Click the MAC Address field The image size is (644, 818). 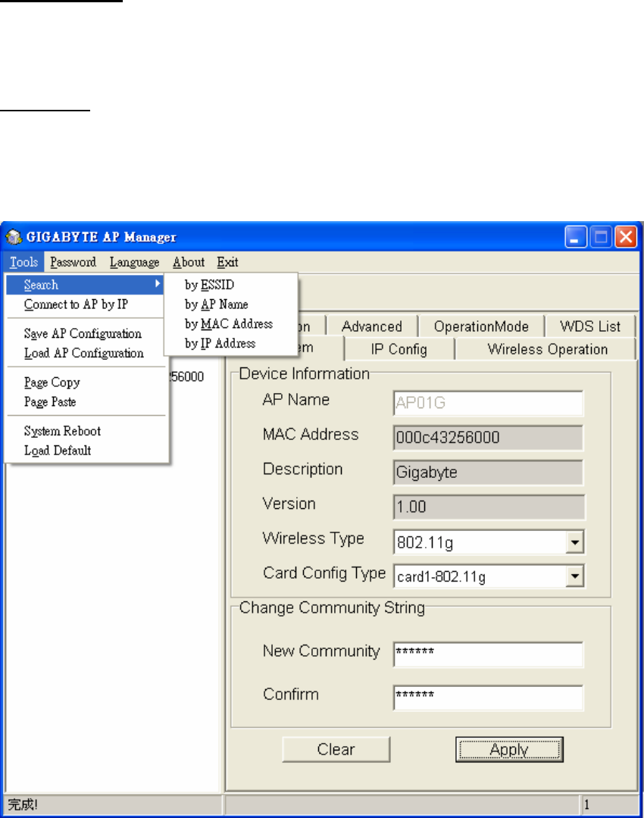pyautogui.click(x=488, y=437)
